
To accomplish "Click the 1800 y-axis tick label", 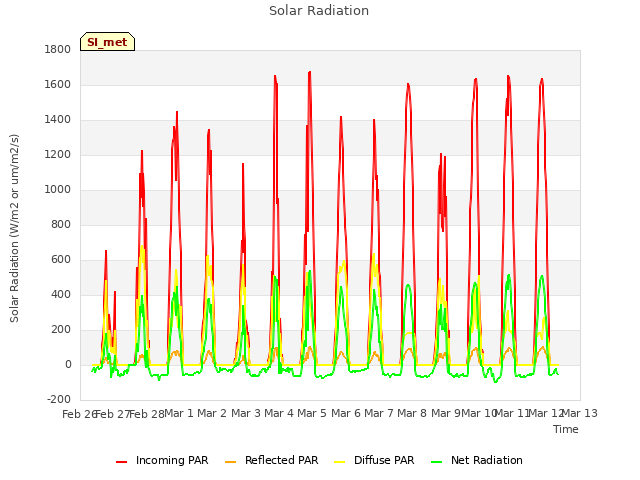I will point(58,49).
